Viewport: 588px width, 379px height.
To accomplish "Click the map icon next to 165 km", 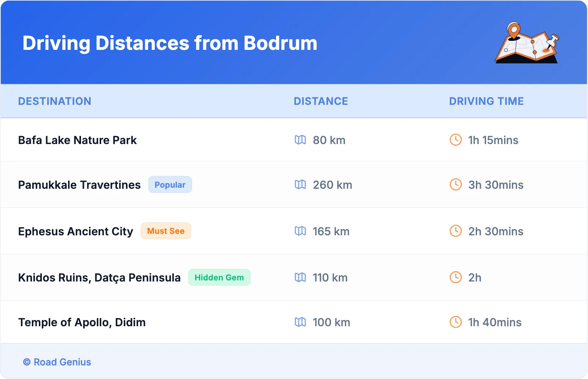I will (300, 231).
